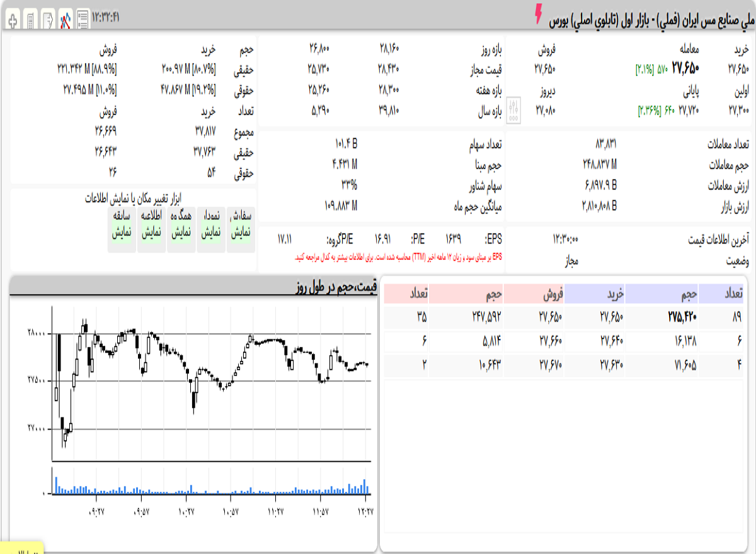Click the allowed price upper limit 28,430
Image resolution: width=756 pixels, height=554 pixels.
(389, 69)
